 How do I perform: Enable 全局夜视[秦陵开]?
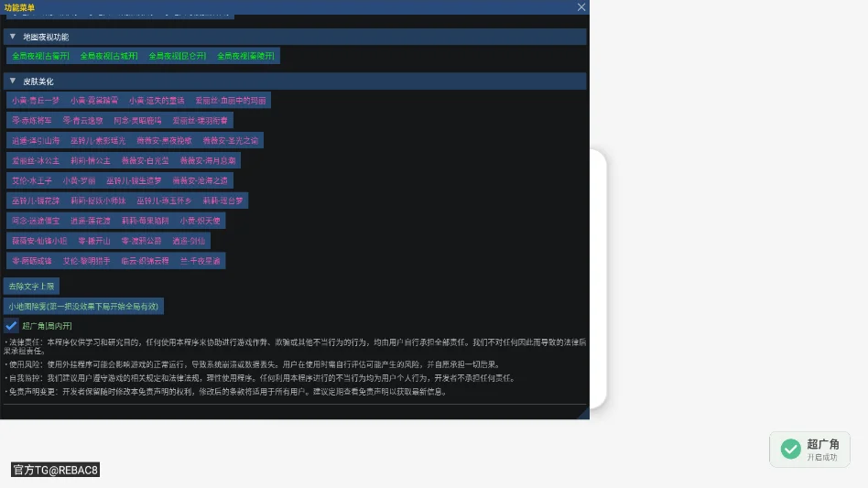[245, 56]
